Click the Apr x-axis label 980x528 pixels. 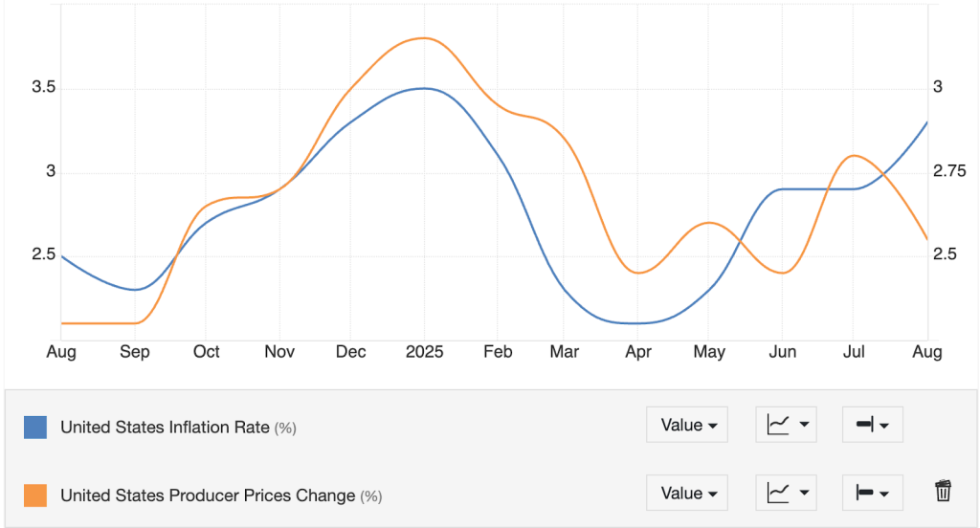(638, 352)
